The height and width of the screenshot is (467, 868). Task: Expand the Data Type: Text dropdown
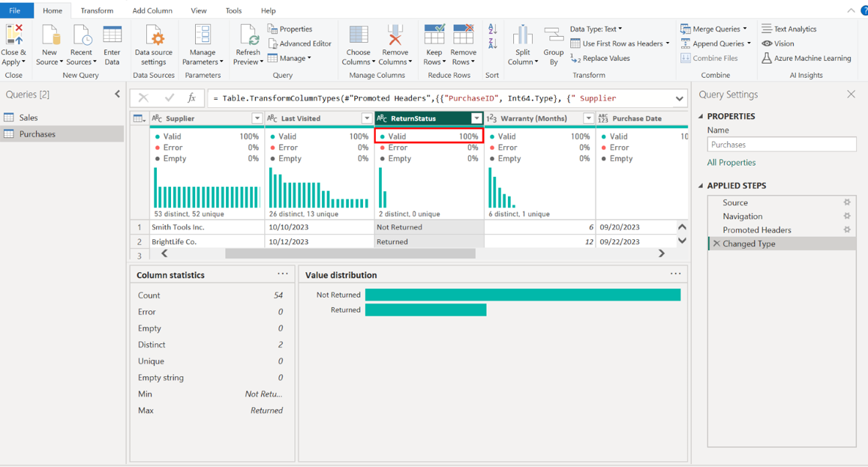pyautogui.click(x=596, y=29)
